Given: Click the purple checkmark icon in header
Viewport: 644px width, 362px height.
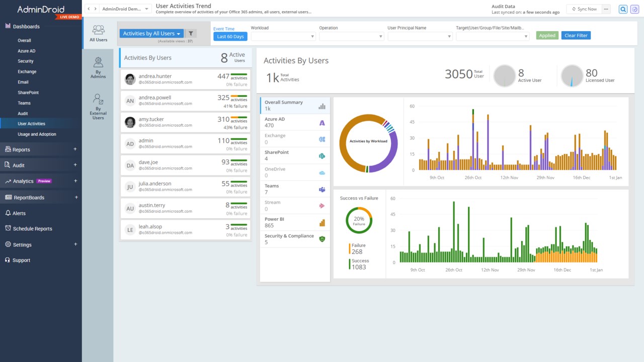Looking at the screenshot, I should pos(635,9).
